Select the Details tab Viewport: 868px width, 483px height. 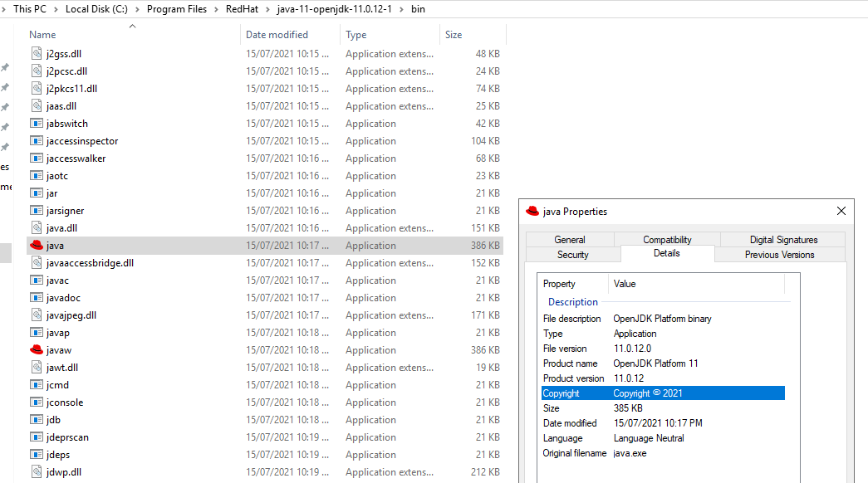click(667, 253)
